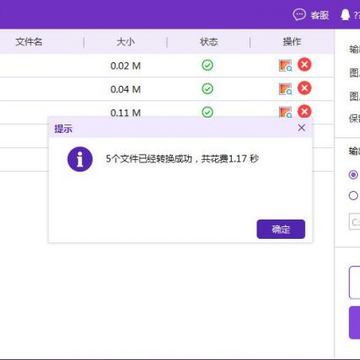Preview the image in the 0.02 M row
Viewport: 360px width, 360px height.
point(285,65)
